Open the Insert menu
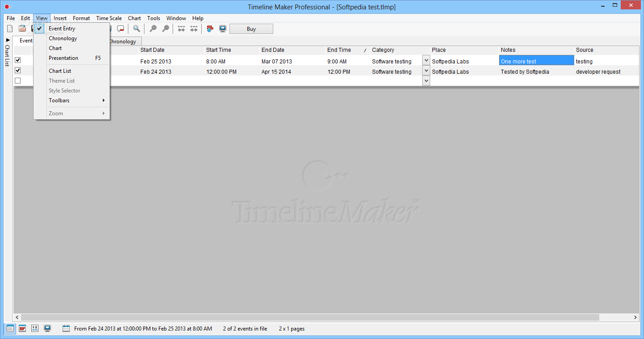Screen dimensions: 644x339 60,18
